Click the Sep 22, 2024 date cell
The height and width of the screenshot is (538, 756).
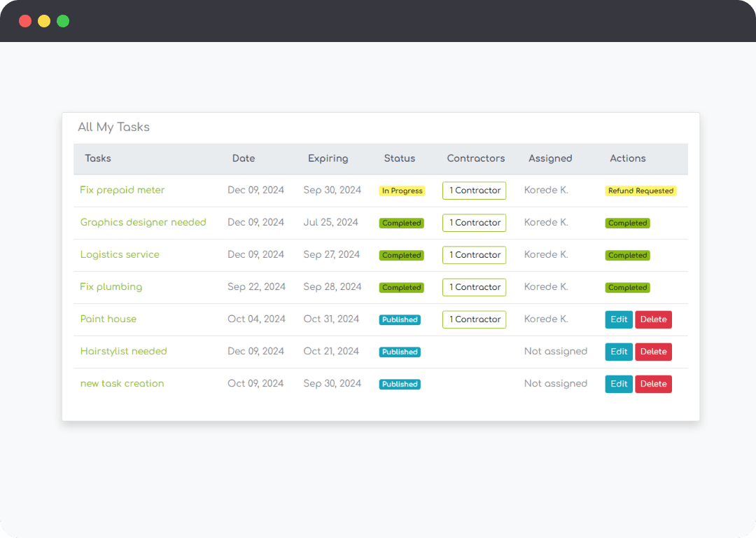pos(256,287)
